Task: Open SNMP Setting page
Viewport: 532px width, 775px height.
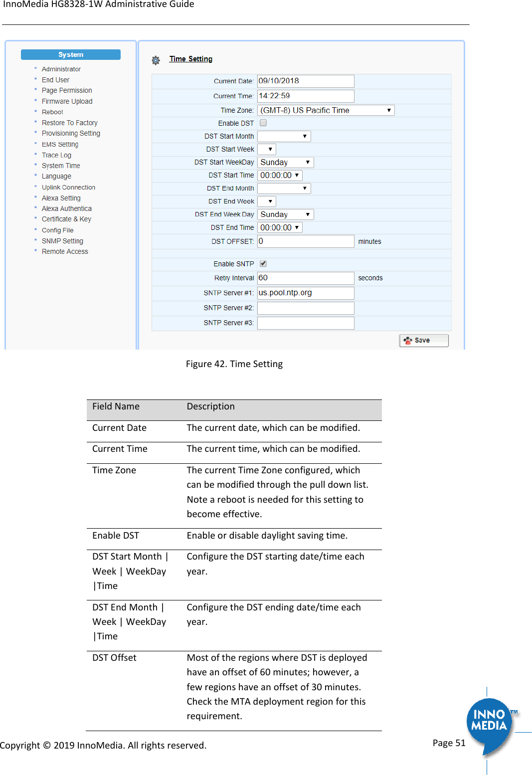Action: click(x=62, y=240)
